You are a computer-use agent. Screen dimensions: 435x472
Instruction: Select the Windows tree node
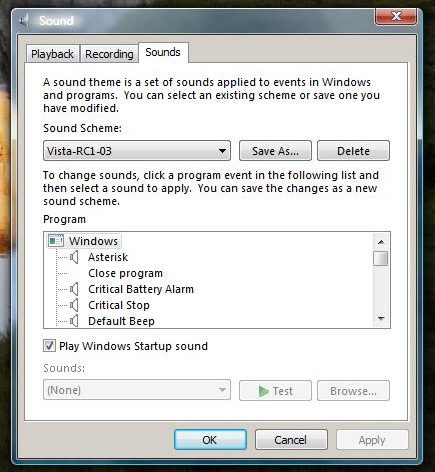tap(93, 241)
